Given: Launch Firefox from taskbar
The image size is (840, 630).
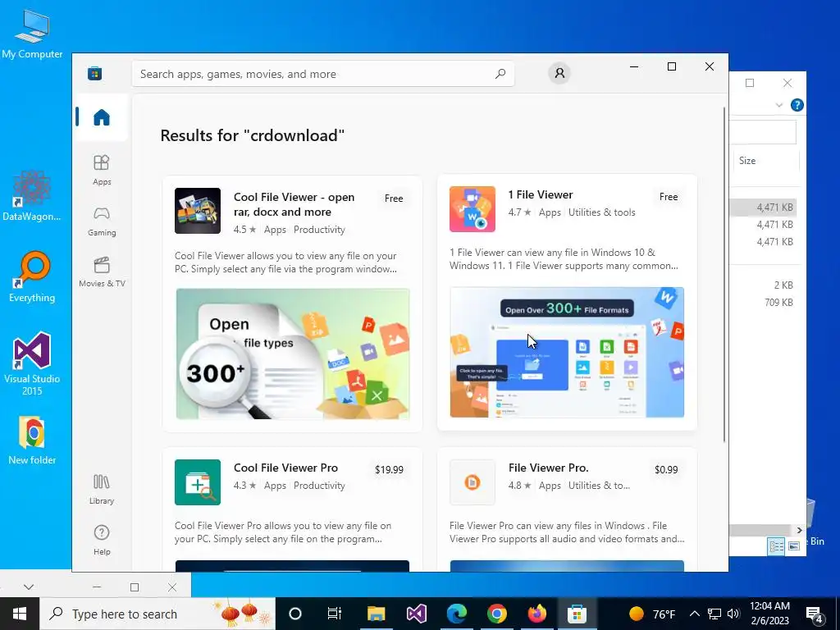Looking at the screenshot, I should point(536,614).
